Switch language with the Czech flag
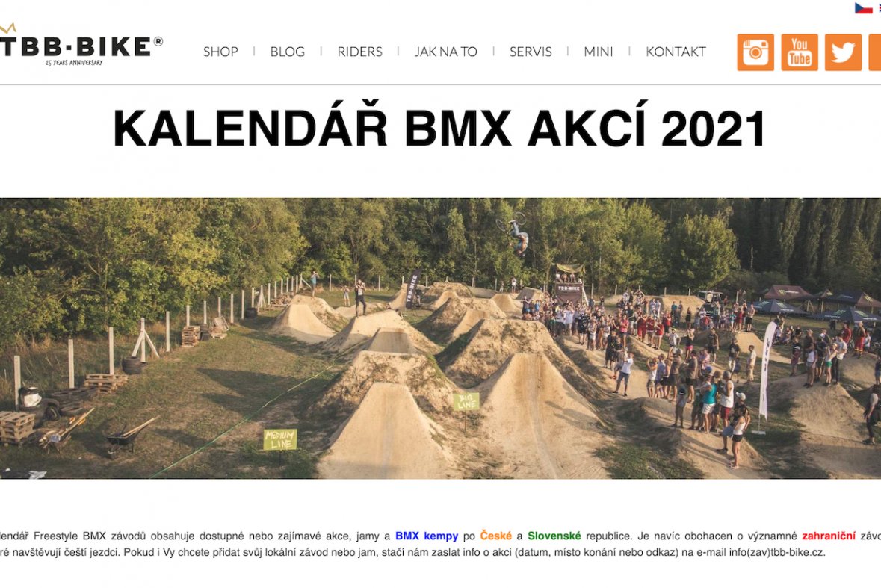The height and width of the screenshot is (588, 881). click(864, 8)
